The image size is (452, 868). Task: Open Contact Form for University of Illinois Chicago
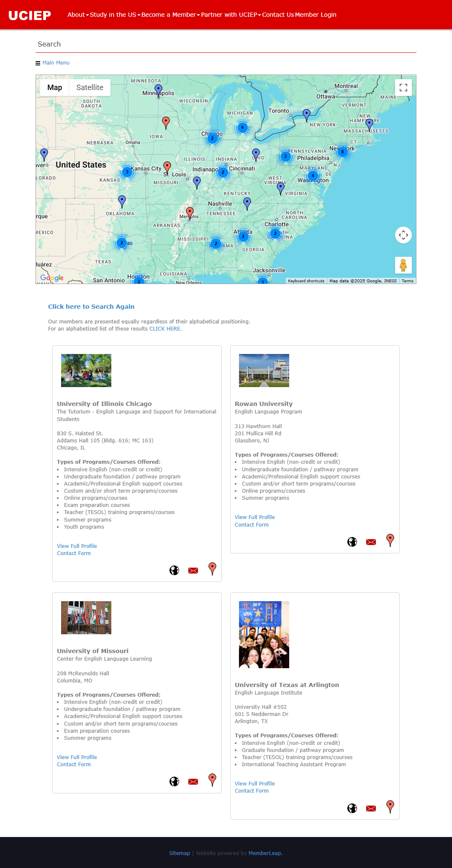point(74,553)
